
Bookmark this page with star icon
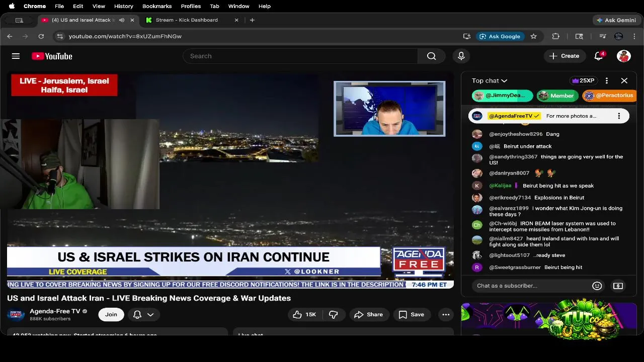pyautogui.click(x=534, y=36)
